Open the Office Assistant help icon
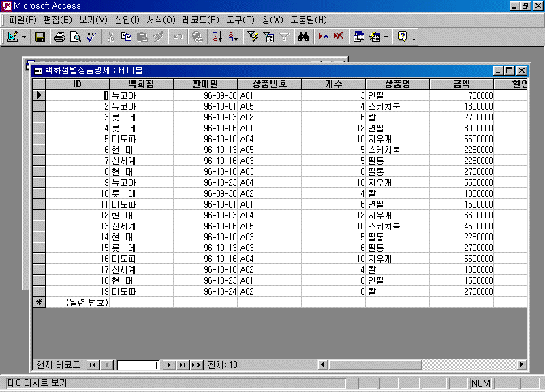 (x=402, y=37)
